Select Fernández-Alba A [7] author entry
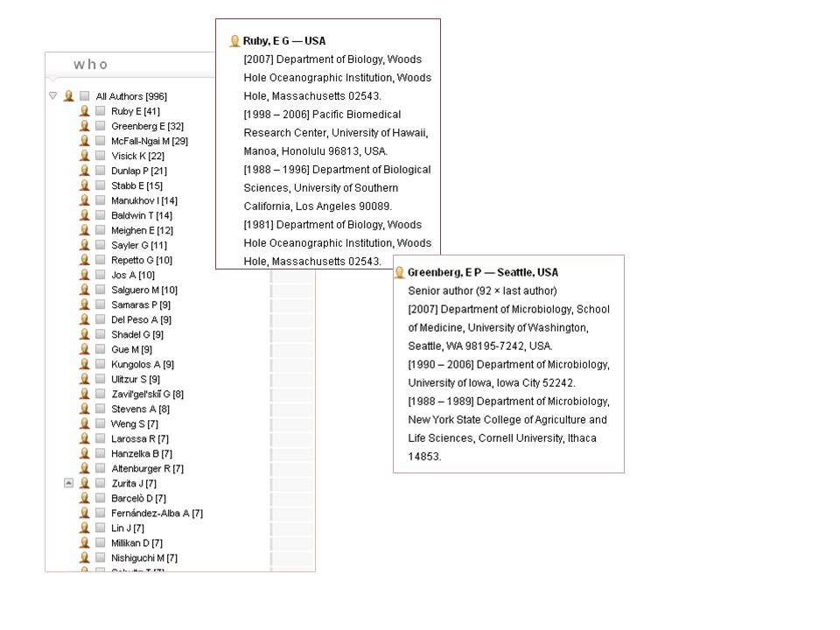 pyautogui.click(x=157, y=514)
